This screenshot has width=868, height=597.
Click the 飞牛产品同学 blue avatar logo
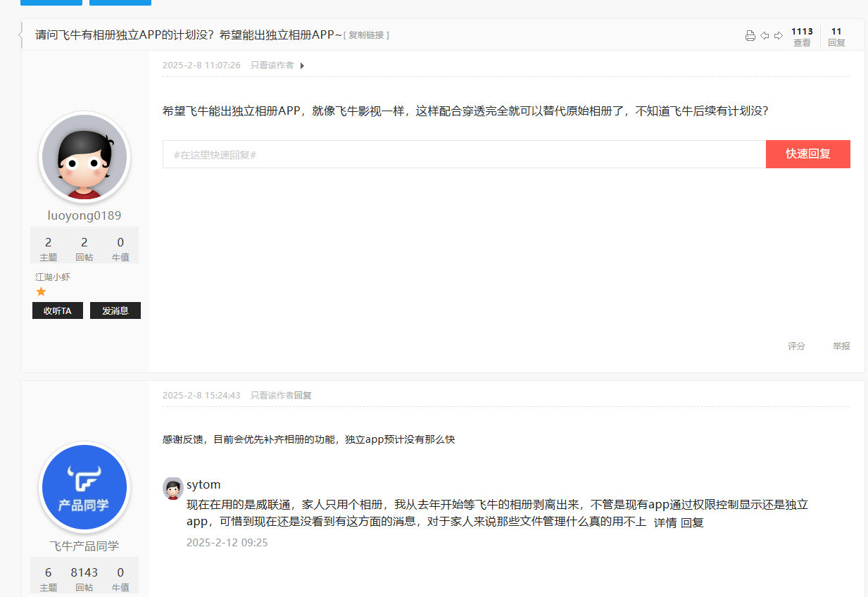84,487
